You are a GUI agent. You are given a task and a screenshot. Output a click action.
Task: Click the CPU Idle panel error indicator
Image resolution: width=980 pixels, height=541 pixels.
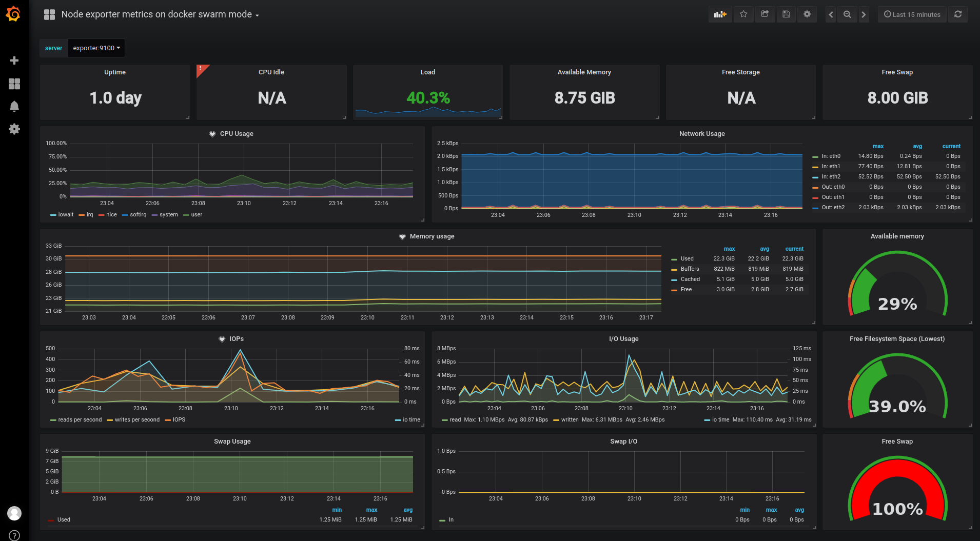pos(201,69)
